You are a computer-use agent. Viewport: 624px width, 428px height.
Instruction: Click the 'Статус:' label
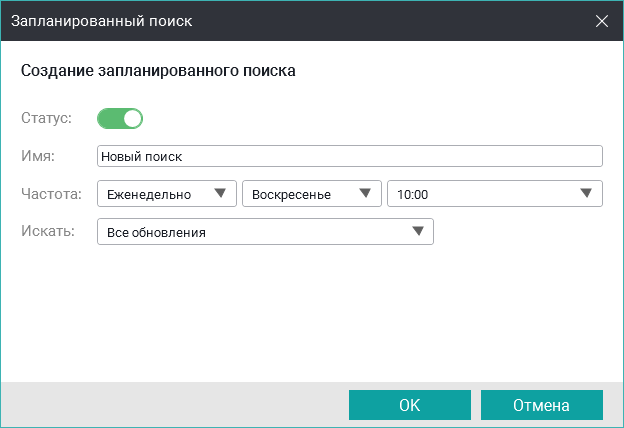[x=46, y=118]
